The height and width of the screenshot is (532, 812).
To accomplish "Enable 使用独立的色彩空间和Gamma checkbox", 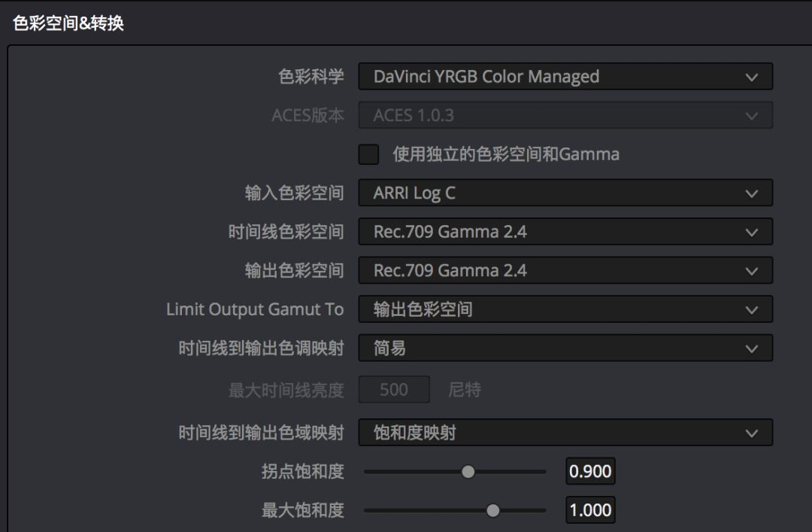I will (368, 154).
